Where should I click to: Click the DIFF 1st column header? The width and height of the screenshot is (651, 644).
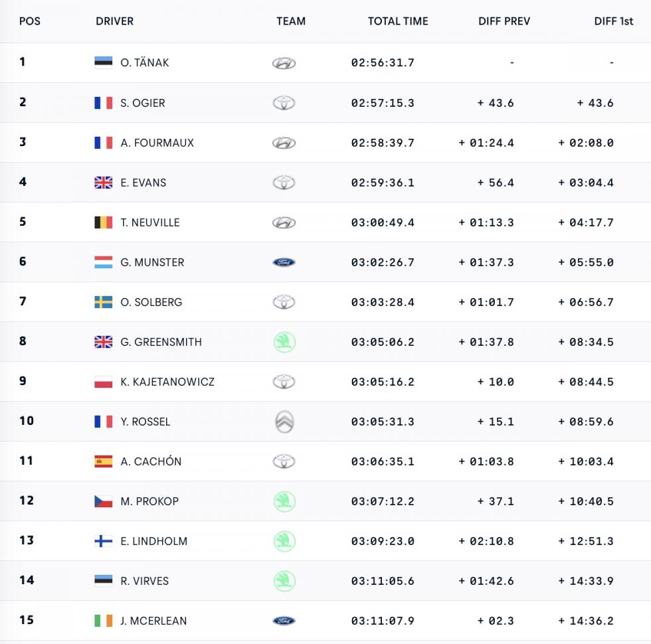click(614, 21)
